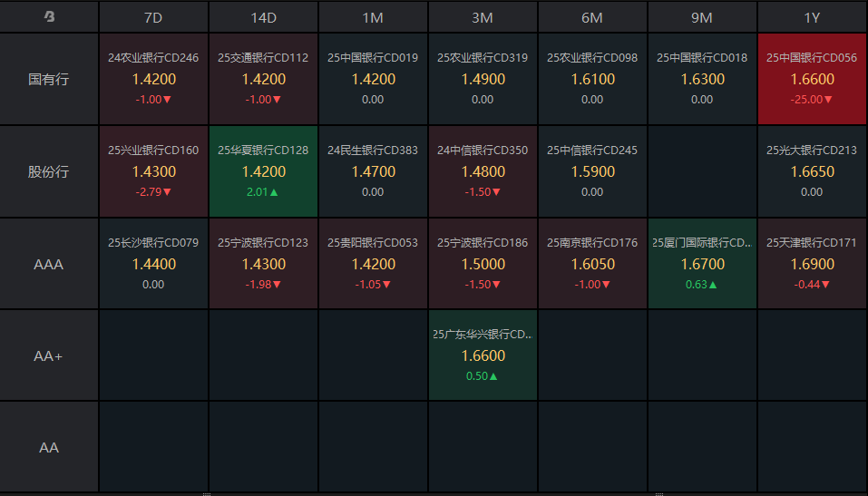Click the logo icon in top-left header
Screen dimensions: 868x496
(x=49, y=16)
